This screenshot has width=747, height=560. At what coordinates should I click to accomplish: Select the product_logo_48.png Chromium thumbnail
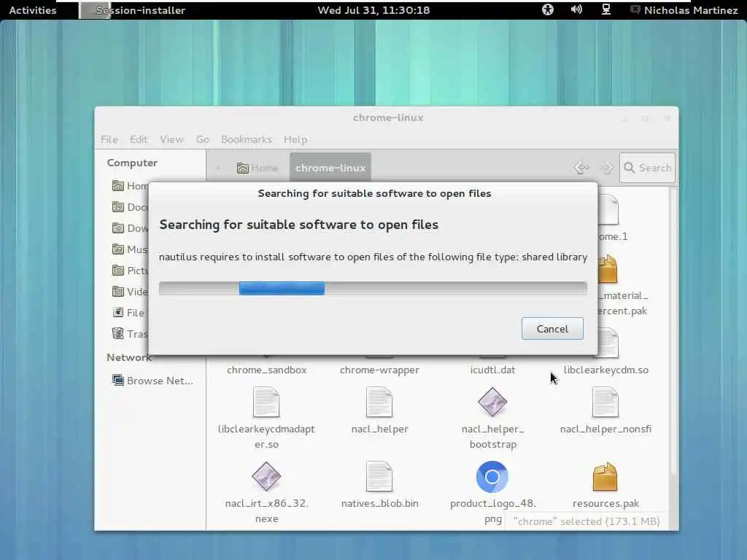(x=492, y=477)
